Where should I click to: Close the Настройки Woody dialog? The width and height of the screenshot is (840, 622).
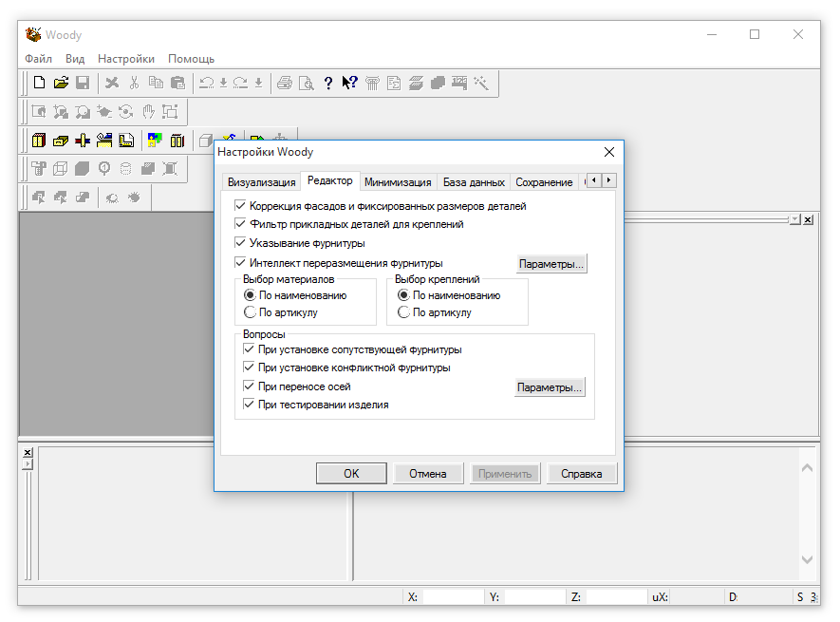(x=609, y=152)
